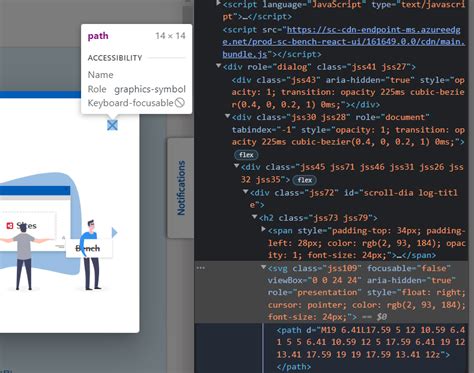Click the '14 × 14' size text in tooltip

coord(170,36)
